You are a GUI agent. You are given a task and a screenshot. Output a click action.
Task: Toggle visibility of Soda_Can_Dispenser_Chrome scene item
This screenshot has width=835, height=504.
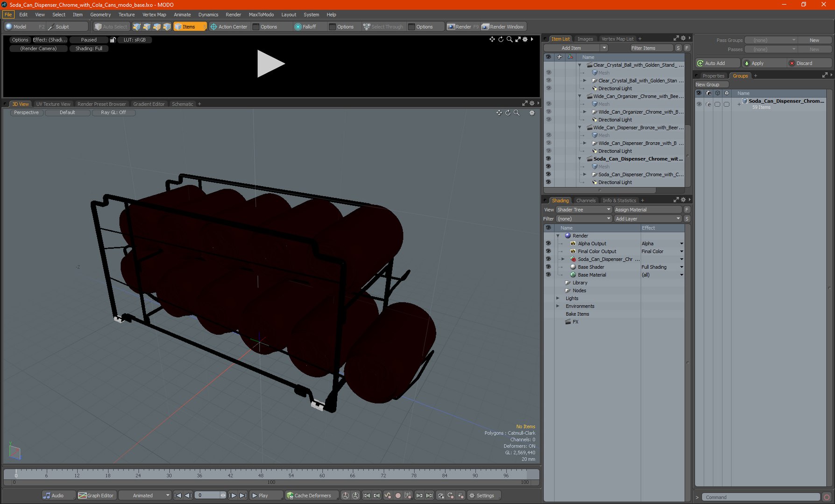click(548, 159)
